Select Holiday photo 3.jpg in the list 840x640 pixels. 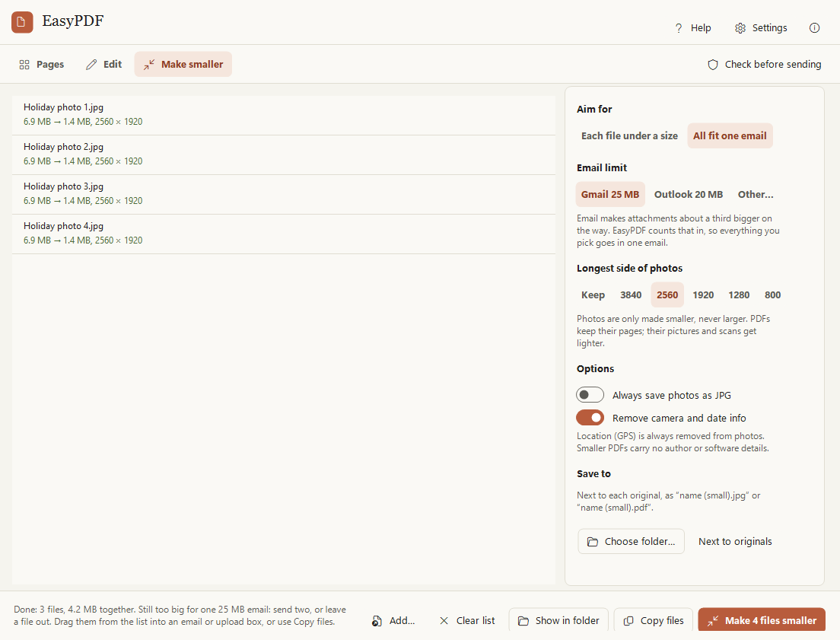tap(283, 194)
